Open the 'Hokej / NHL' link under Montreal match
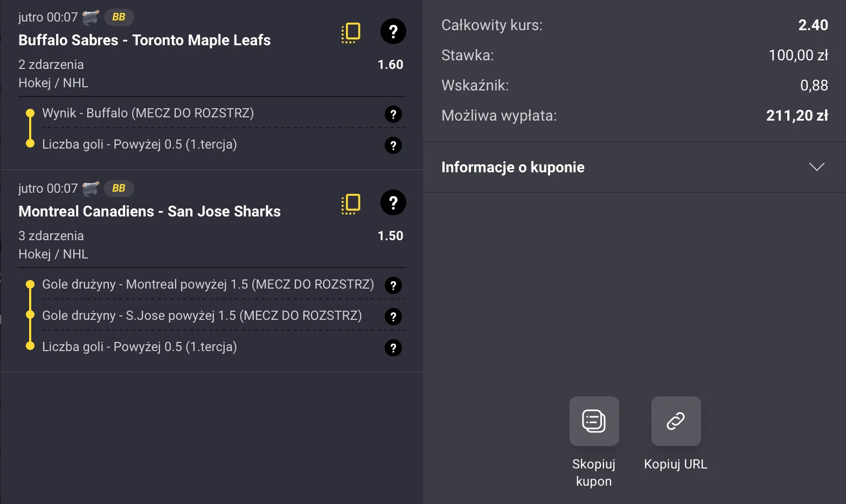This screenshot has width=846, height=504. click(x=53, y=254)
